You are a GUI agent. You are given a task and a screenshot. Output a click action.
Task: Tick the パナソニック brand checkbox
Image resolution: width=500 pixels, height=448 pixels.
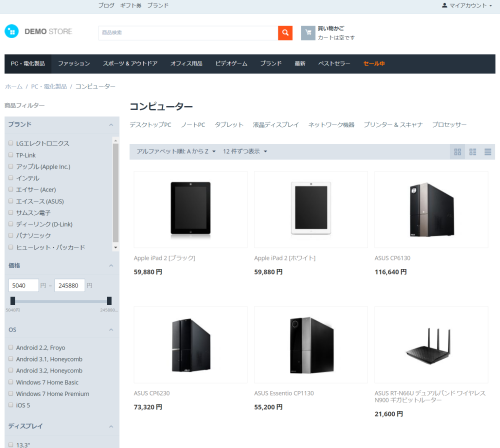pos(11,235)
